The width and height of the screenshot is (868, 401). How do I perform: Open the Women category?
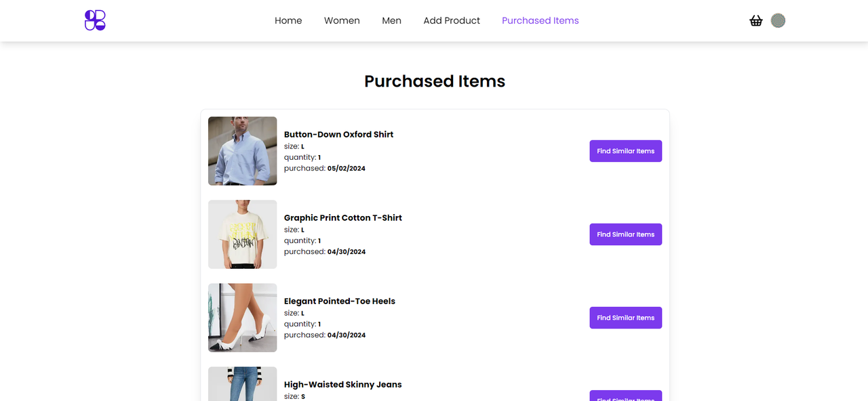342,20
